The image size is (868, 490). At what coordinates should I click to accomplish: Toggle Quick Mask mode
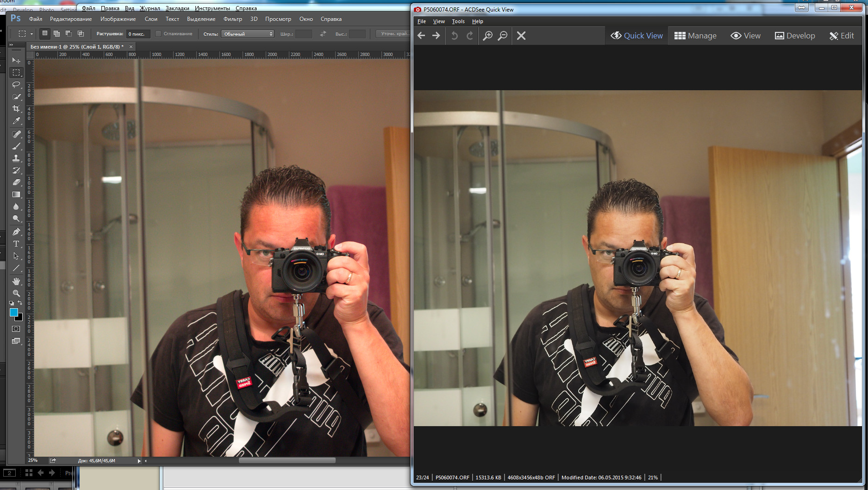point(16,329)
